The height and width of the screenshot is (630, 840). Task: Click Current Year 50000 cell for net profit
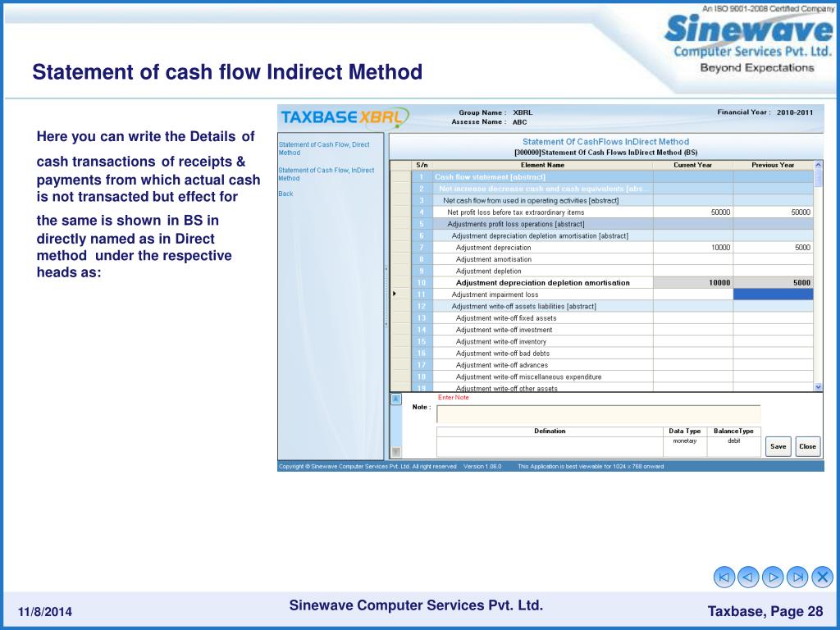click(x=692, y=212)
